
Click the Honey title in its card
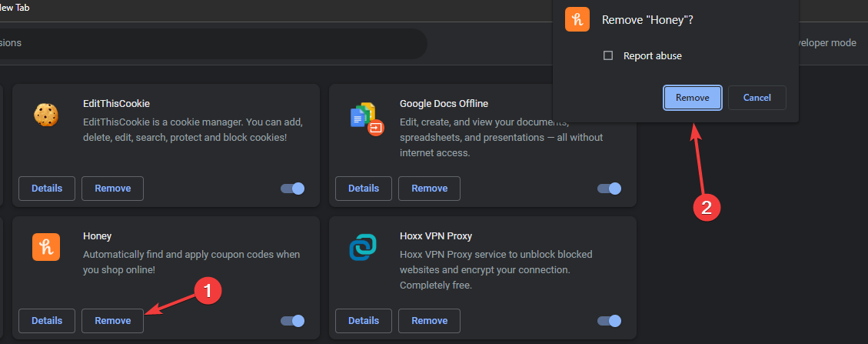pyautogui.click(x=98, y=236)
